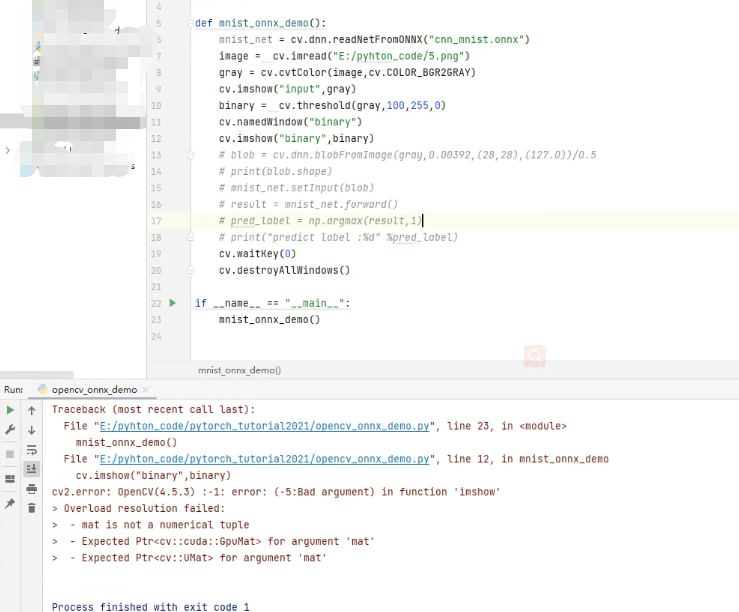
Task: Open the Restore Layout icon in Run panel
Action: point(10,479)
